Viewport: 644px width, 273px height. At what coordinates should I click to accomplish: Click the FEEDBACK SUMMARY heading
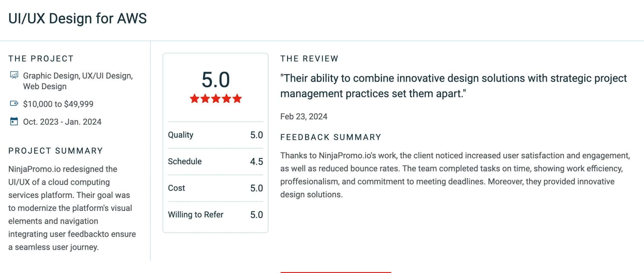coord(331,137)
